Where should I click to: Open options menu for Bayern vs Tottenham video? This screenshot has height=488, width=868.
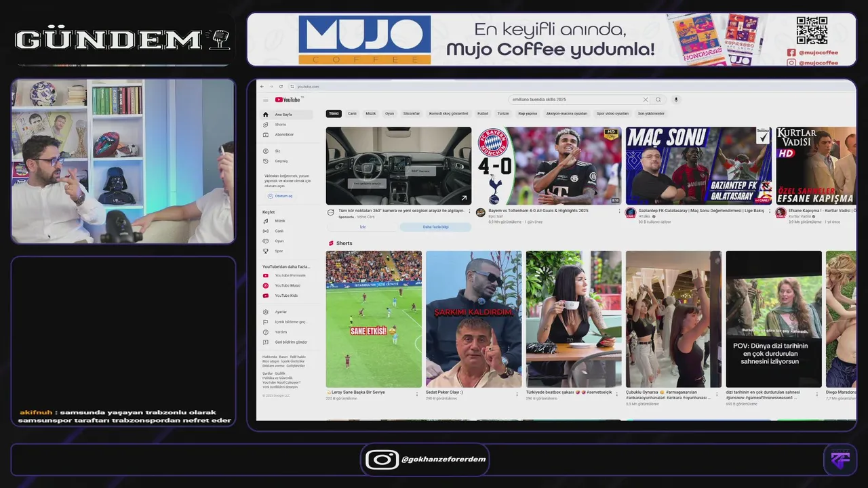619,211
